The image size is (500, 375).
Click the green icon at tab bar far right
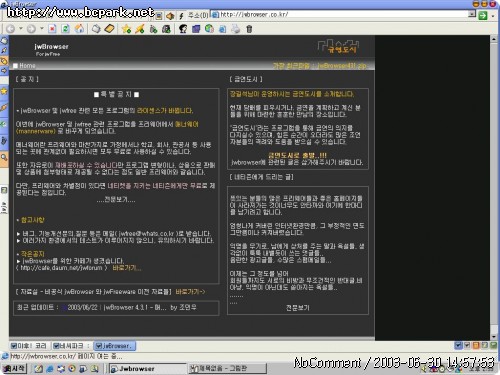click(x=493, y=346)
